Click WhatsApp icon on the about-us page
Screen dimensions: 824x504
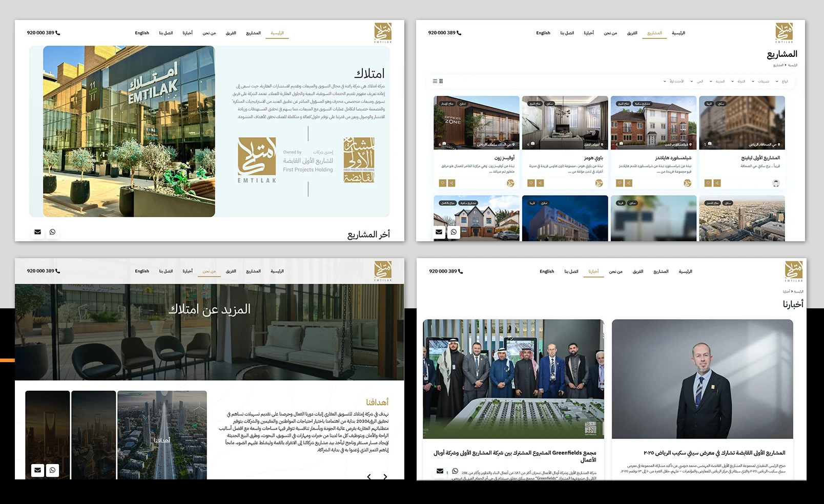pyautogui.click(x=52, y=470)
